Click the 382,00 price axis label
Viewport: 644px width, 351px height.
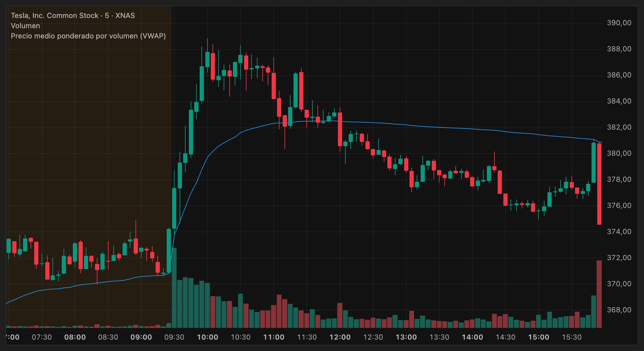pos(619,127)
